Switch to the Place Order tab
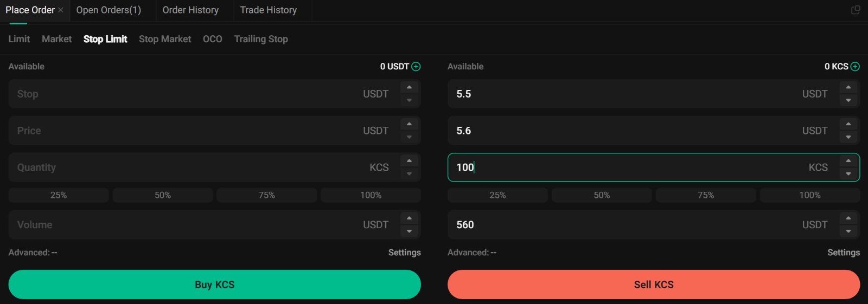 pyautogui.click(x=30, y=10)
